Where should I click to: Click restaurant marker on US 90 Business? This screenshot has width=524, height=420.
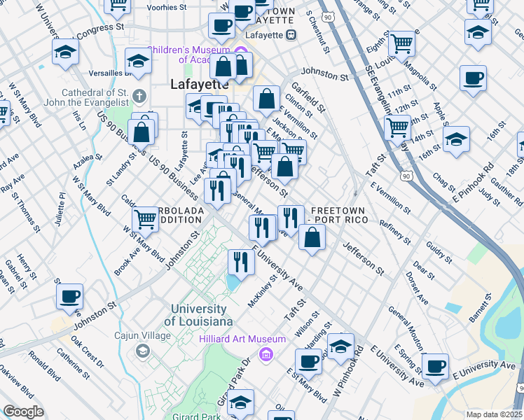point(218,192)
